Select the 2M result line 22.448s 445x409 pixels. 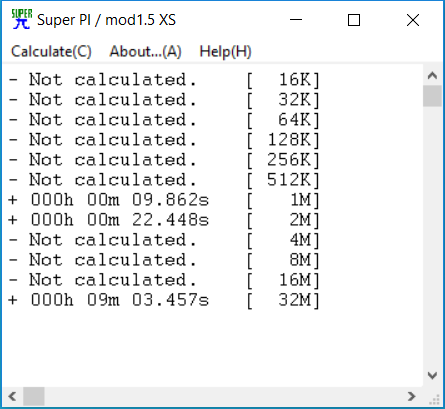pos(164,220)
